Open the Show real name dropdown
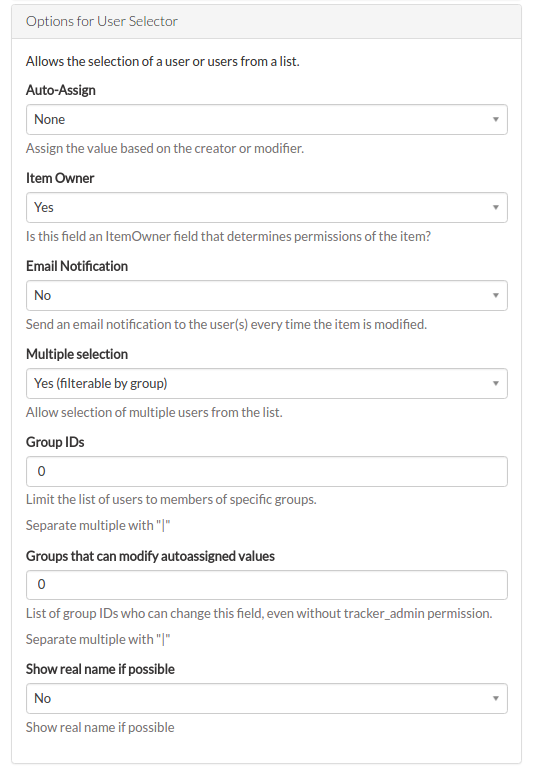 tap(266, 698)
